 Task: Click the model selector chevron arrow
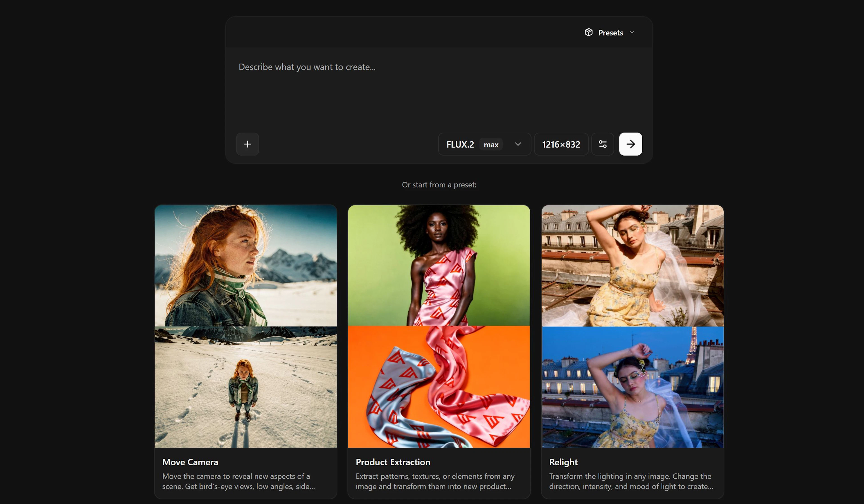coord(518,144)
